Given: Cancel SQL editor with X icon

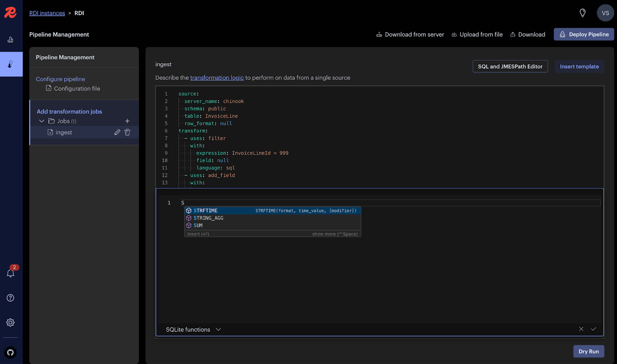Looking at the screenshot, I should click(581, 329).
